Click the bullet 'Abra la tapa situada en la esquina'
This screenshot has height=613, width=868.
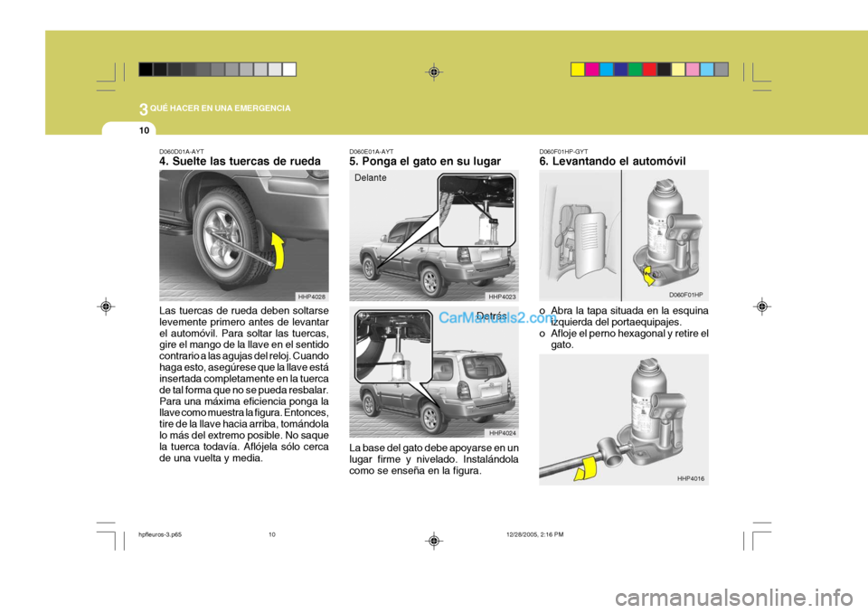624,316
